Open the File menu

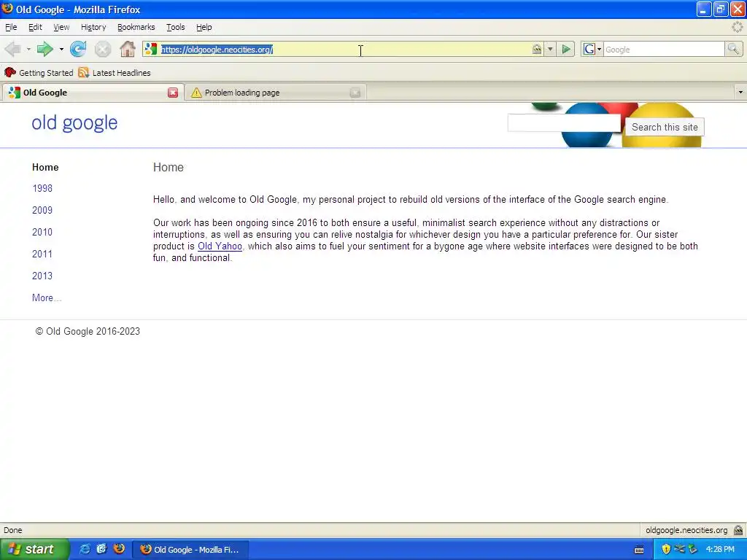coord(11,27)
